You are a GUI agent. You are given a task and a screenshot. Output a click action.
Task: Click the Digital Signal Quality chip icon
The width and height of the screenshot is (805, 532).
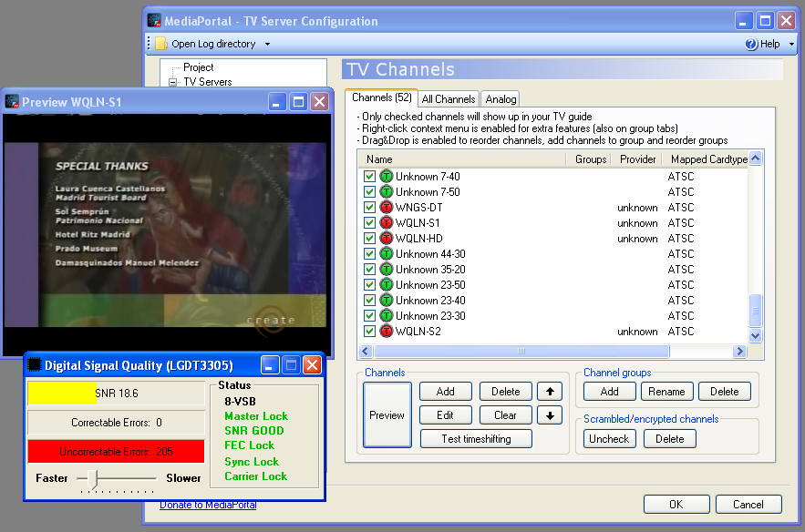point(35,364)
